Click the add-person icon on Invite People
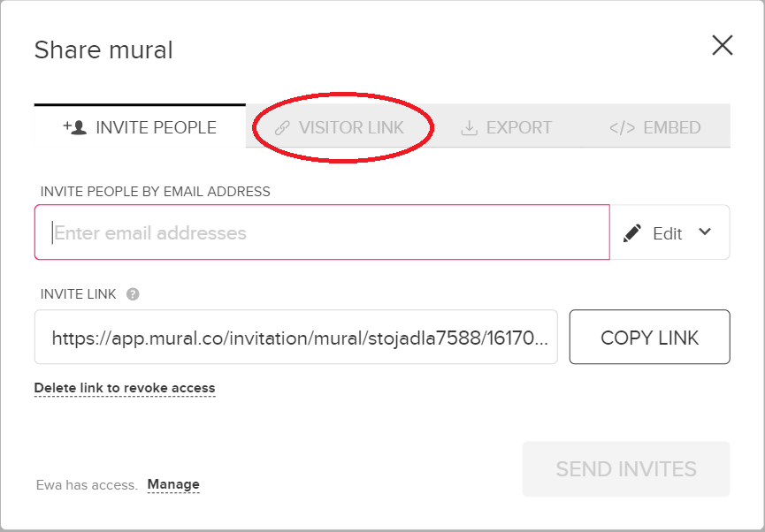 [75, 127]
